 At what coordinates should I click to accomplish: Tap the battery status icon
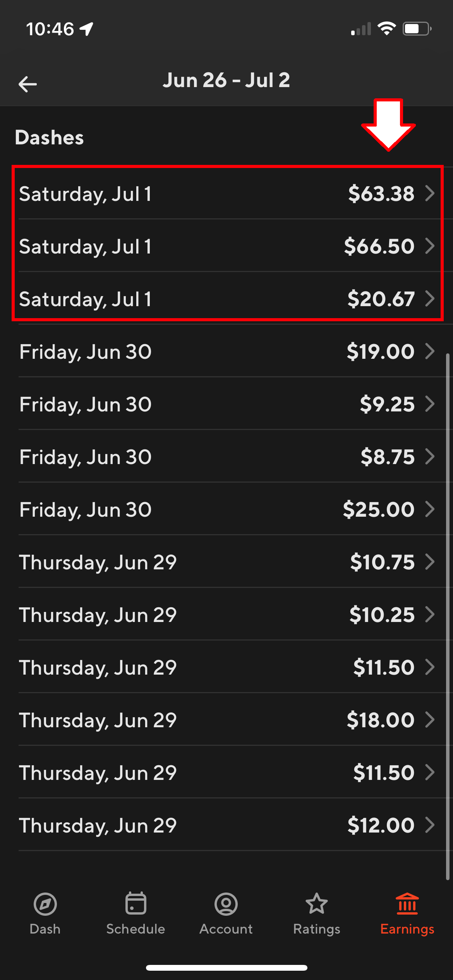click(417, 29)
